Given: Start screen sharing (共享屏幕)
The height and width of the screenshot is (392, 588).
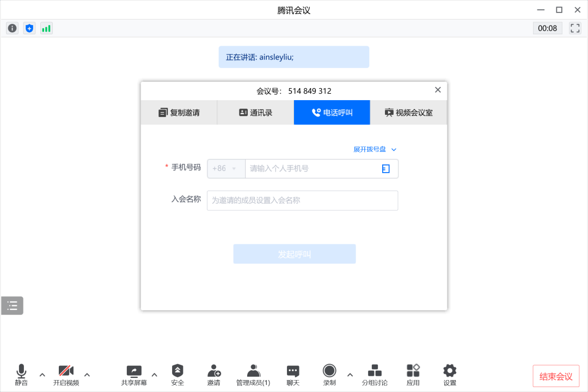Looking at the screenshot, I should 134,375.
